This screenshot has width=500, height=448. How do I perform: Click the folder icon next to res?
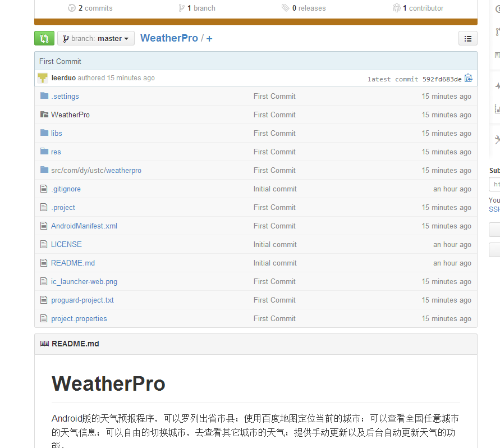click(44, 151)
